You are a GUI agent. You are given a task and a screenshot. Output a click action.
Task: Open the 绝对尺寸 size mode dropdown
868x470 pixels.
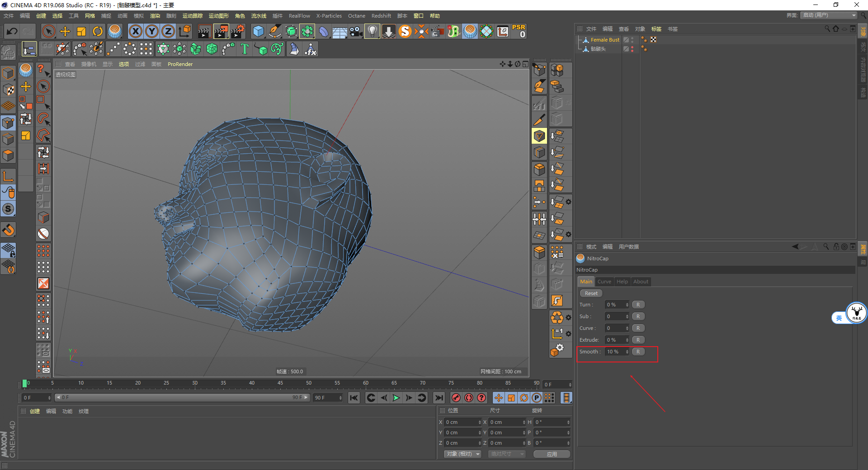point(507,454)
